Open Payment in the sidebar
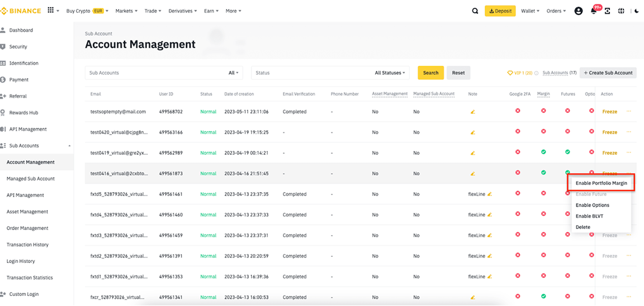644x306 pixels. pos(19,80)
